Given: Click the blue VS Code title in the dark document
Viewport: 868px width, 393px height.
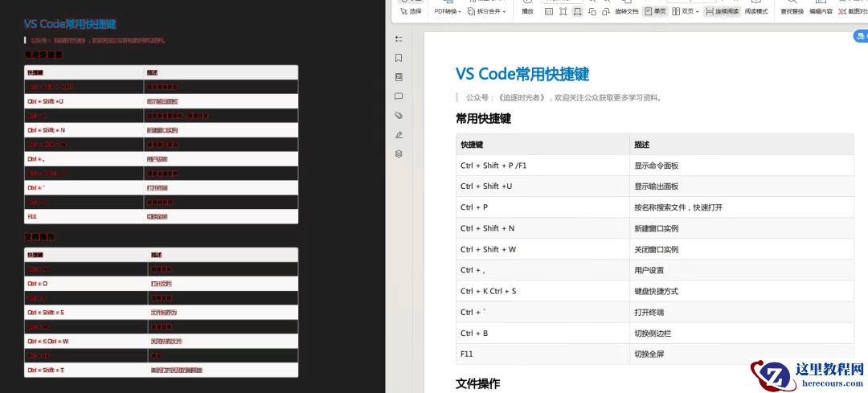Looking at the screenshot, I should (70, 24).
